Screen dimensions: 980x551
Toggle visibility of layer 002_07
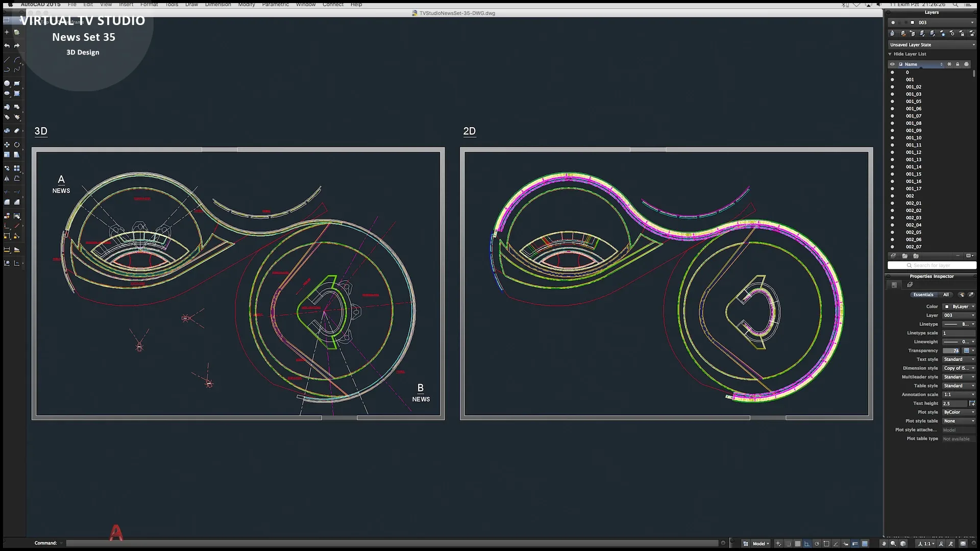893,246
